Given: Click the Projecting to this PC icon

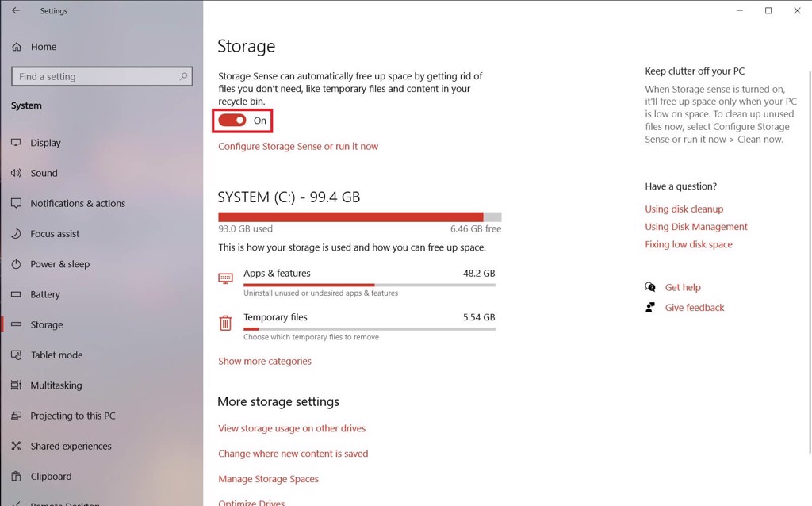Looking at the screenshot, I should pos(16,416).
